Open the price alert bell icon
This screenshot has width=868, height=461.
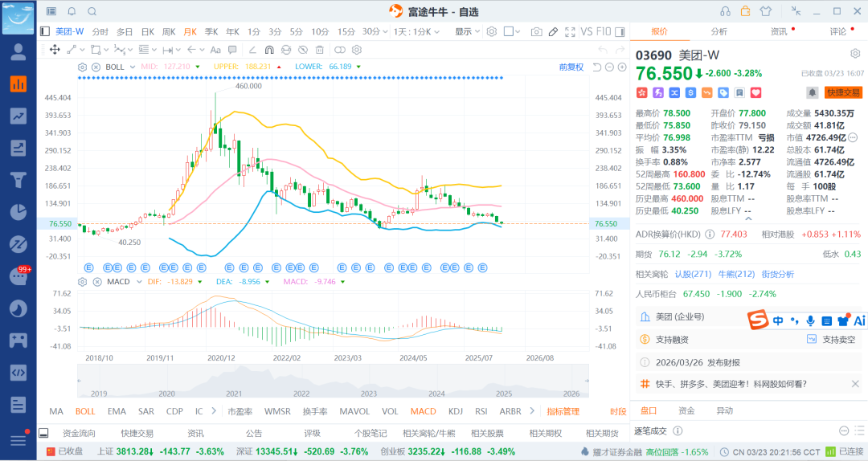(x=813, y=92)
